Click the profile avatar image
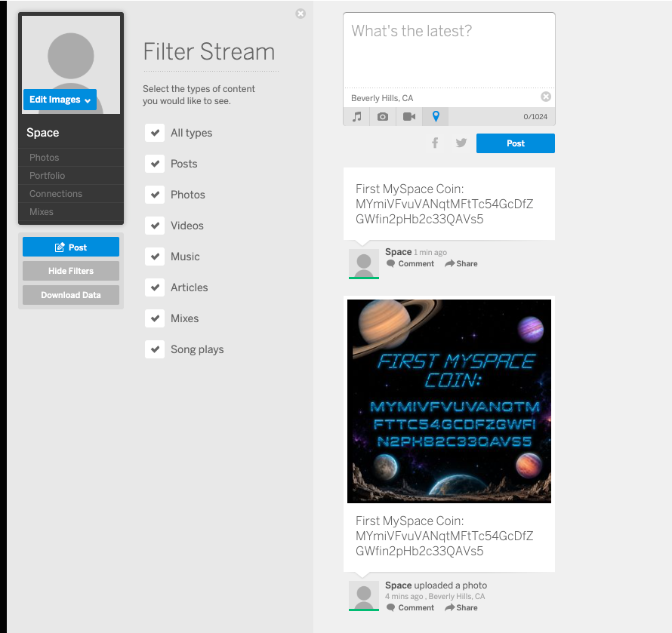 point(71,65)
